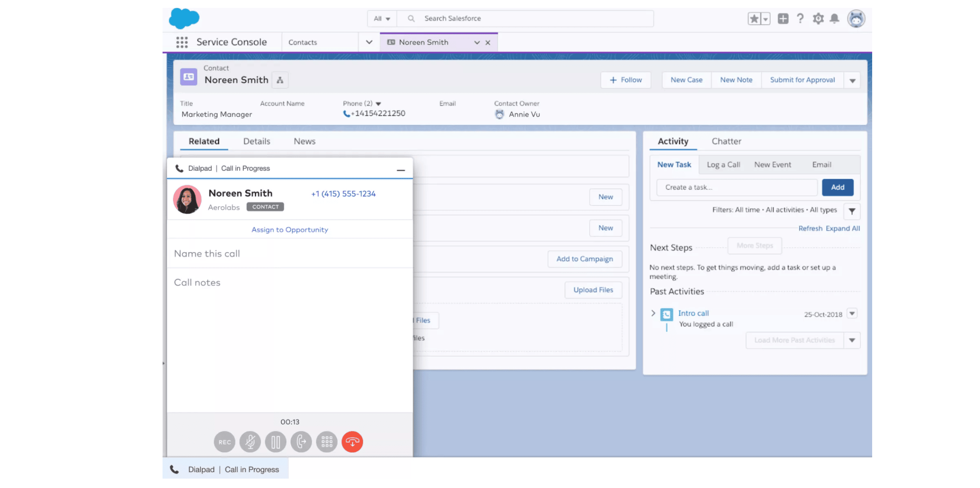Screen dimensions: 980x488
Task: Open the Load More Past Activities dropdown arrow
Action: coord(852,340)
